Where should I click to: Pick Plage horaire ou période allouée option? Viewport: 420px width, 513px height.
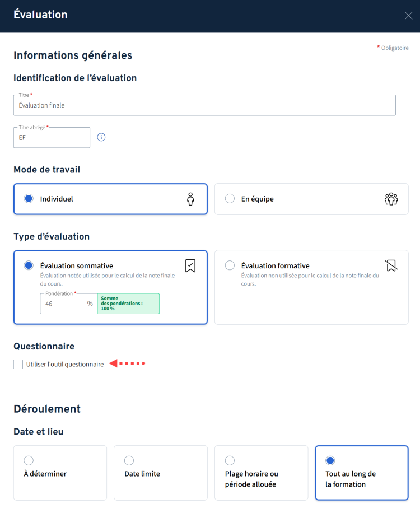pos(230,460)
